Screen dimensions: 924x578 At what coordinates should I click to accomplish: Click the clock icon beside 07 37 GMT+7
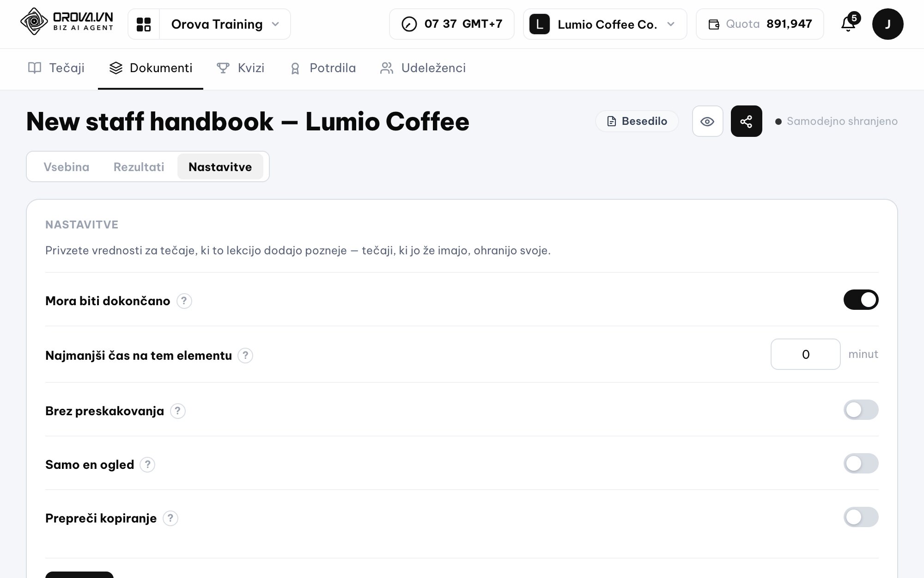(409, 24)
